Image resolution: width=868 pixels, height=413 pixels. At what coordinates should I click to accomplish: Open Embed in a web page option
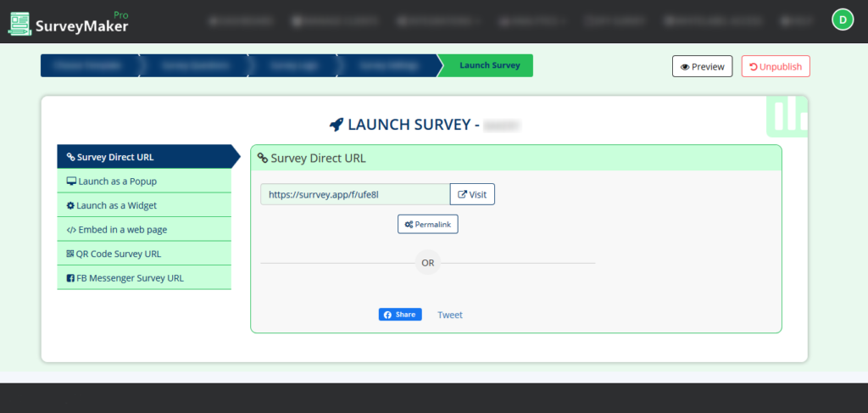point(144,229)
